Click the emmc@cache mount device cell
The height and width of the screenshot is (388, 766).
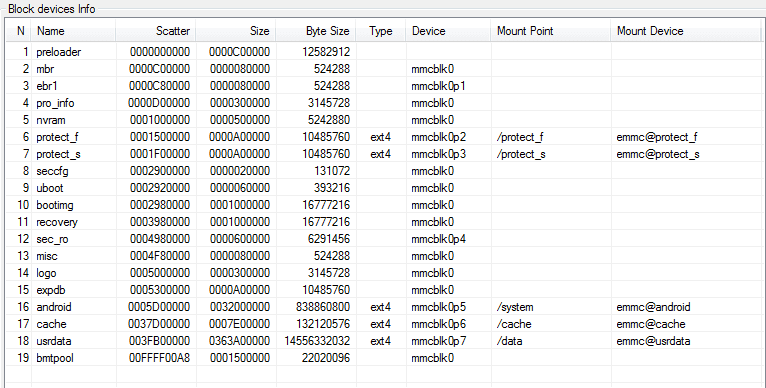(x=651, y=324)
